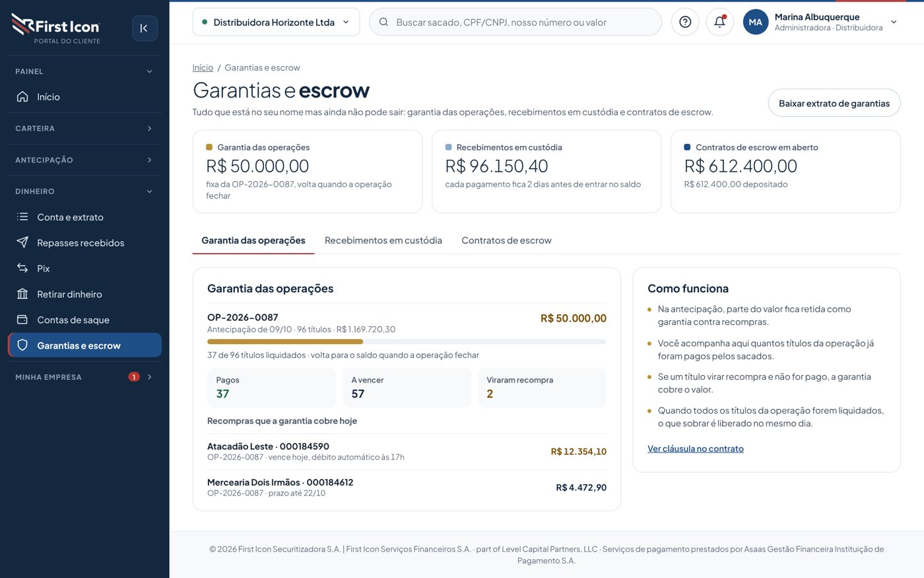Focus the Buscar sacado search field
This screenshot has height=578, width=924.
[x=515, y=22]
